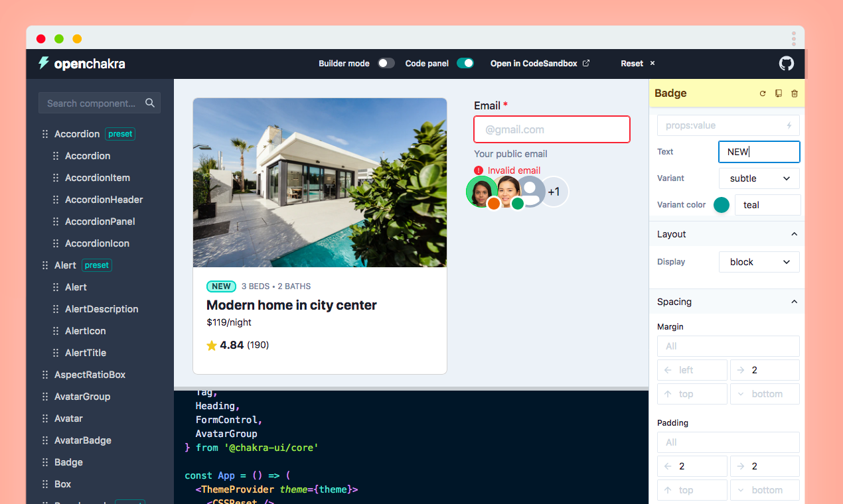
Task: Click Reset in the top bar
Action: (631, 63)
